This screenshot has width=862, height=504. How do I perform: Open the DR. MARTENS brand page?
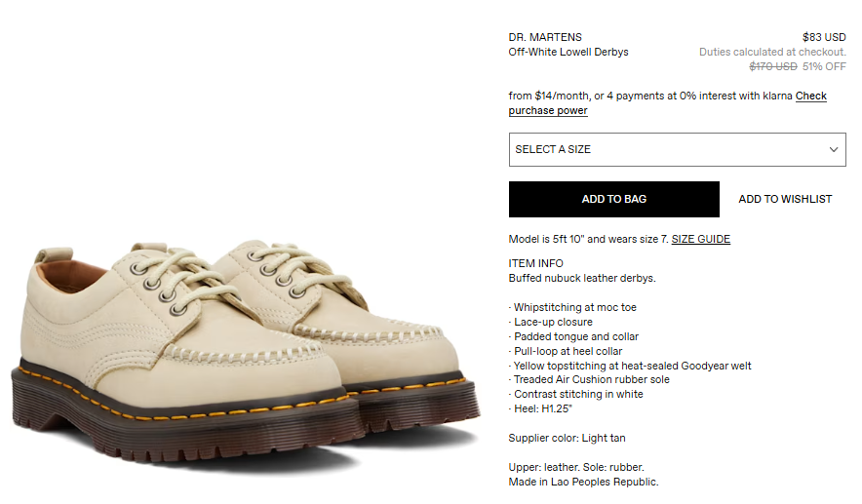pyautogui.click(x=545, y=37)
